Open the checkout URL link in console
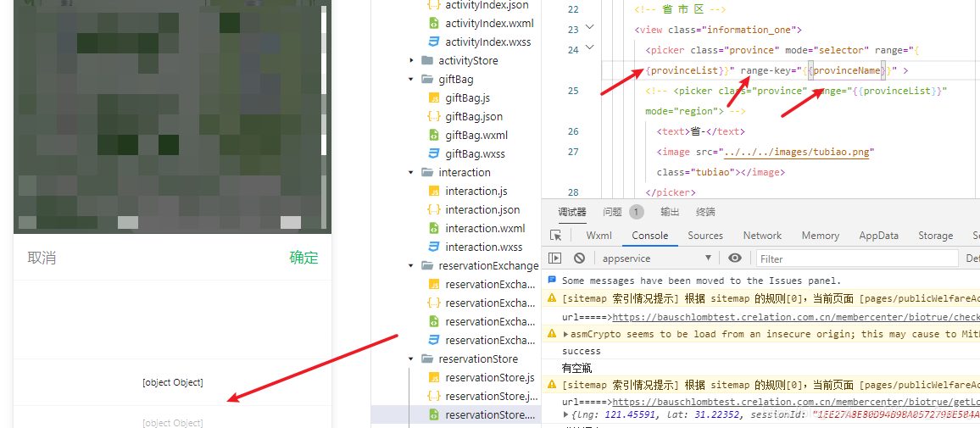 [796, 317]
